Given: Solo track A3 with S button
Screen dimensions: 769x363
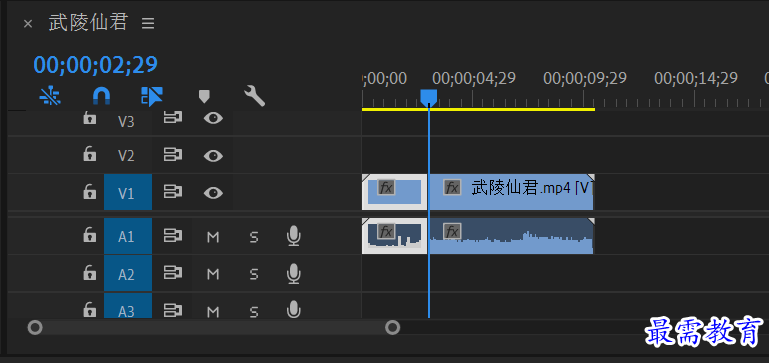Looking at the screenshot, I should click(x=254, y=311).
